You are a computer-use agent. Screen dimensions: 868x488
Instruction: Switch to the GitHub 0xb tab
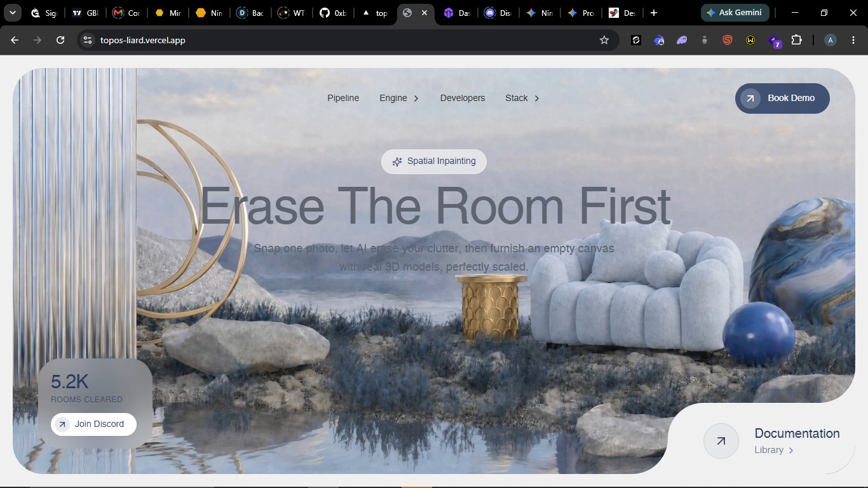[334, 13]
